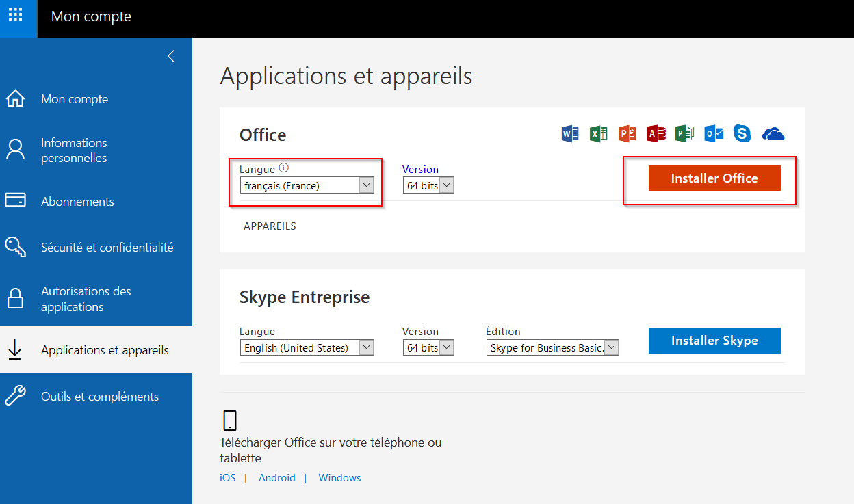Click the PowerPoint icon
This screenshot has height=504, width=854.
[x=627, y=133]
